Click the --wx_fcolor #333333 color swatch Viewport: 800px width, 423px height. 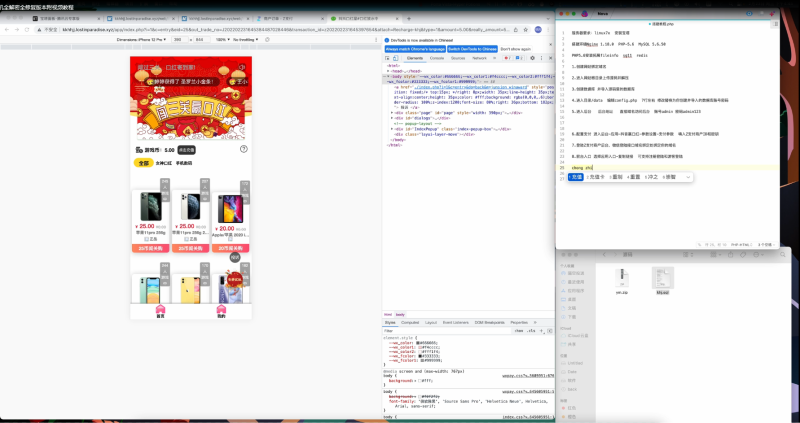(420, 356)
